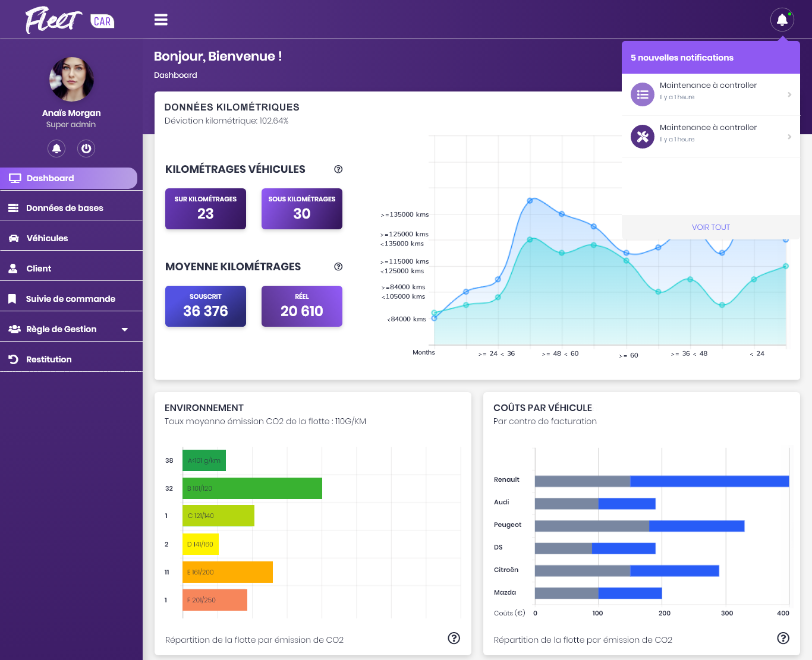Click the power logout icon under profile

coord(86,148)
